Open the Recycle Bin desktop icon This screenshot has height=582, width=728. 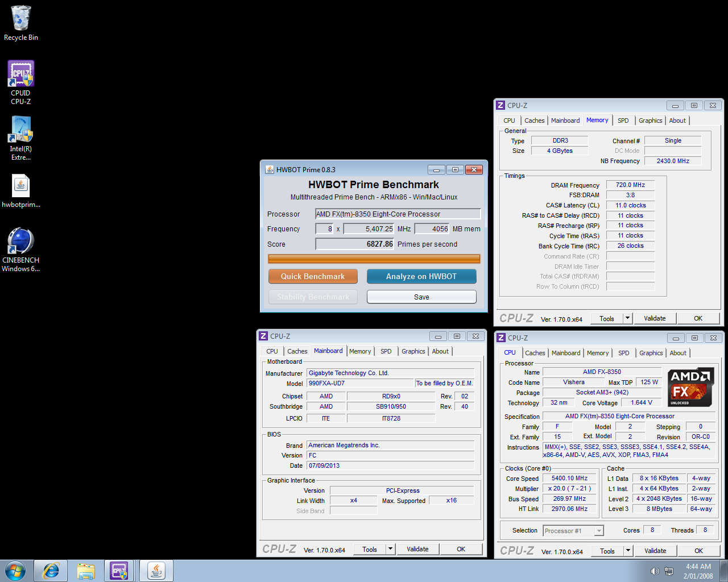coord(21,24)
